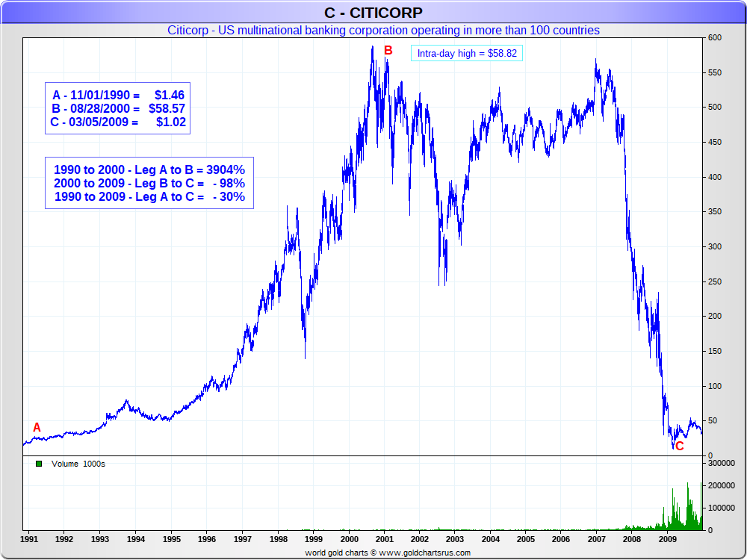Click the 1997 year label on x-axis
Image resolution: width=747 pixels, height=560 pixels.
243,539
